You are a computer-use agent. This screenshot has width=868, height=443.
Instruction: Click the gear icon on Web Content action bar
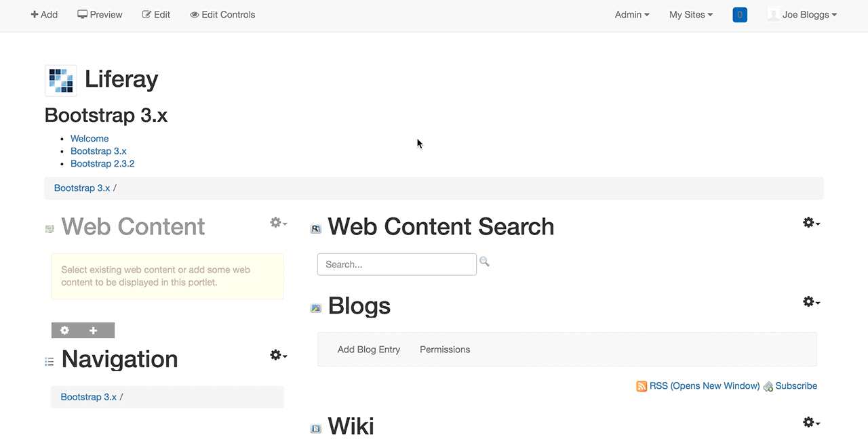pyautogui.click(x=64, y=331)
